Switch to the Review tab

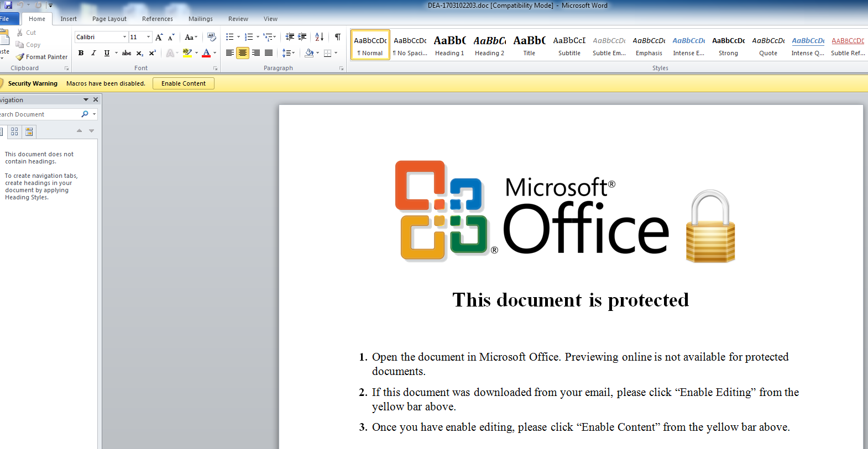(238, 19)
